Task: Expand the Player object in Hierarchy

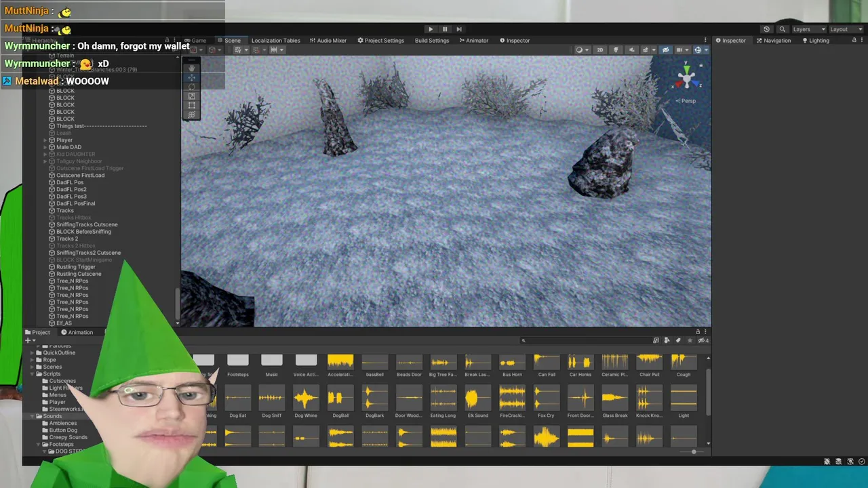Action: click(45, 140)
